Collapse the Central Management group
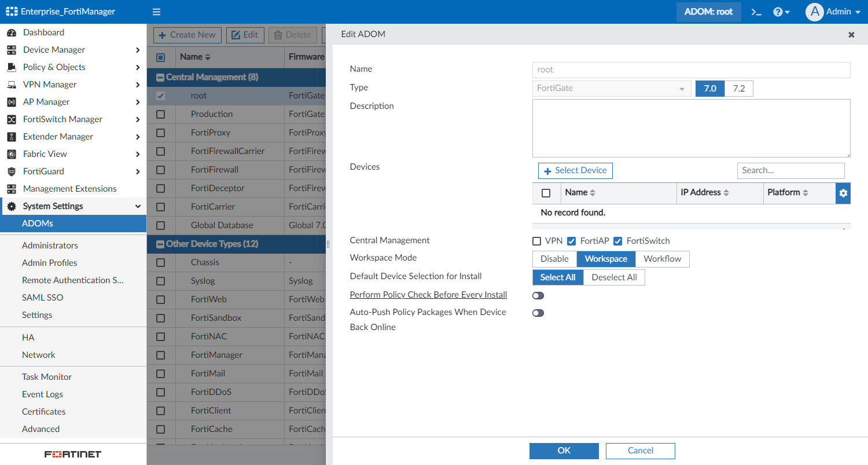Screen dimensions: 868x465 160,77
